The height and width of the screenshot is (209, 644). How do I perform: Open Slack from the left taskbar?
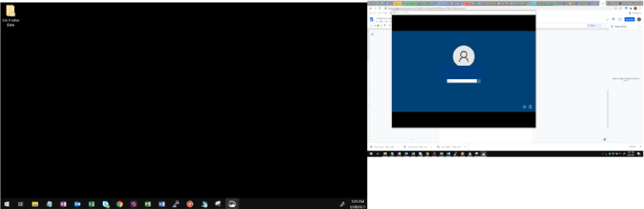[x=134, y=204]
